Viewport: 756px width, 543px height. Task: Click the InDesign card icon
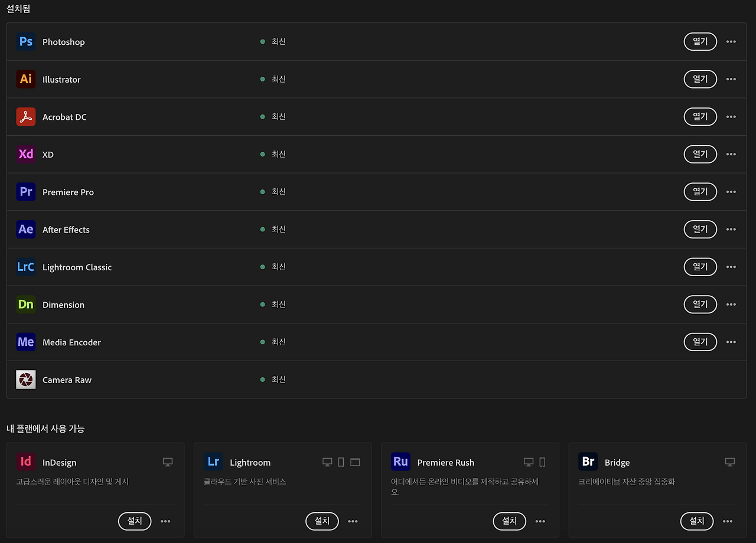(26, 462)
